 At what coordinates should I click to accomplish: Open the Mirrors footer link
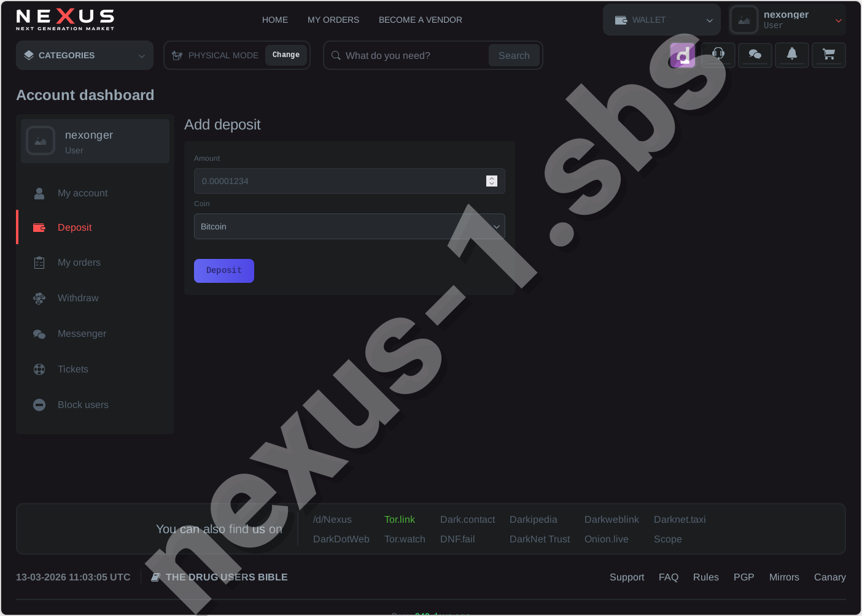[784, 577]
